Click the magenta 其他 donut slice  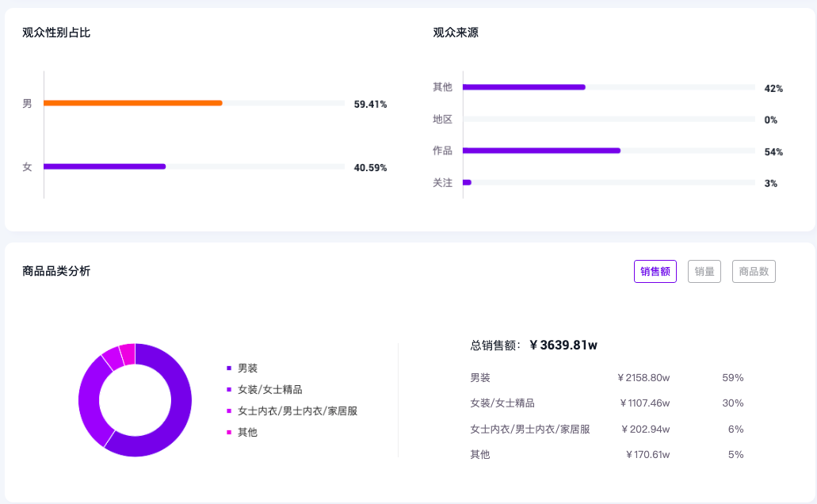(x=128, y=352)
